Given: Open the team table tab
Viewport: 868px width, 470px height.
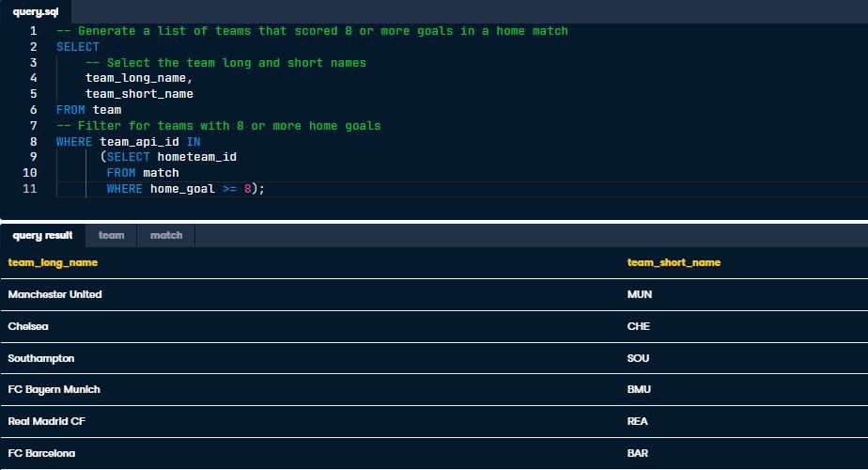Looking at the screenshot, I should point(111,236).
